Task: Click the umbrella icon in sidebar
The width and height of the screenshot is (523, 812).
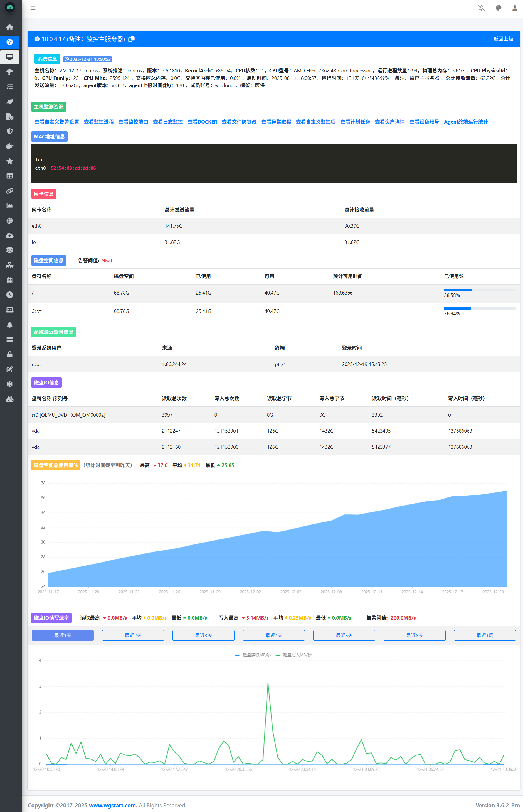Action: (x=9, y=72)
